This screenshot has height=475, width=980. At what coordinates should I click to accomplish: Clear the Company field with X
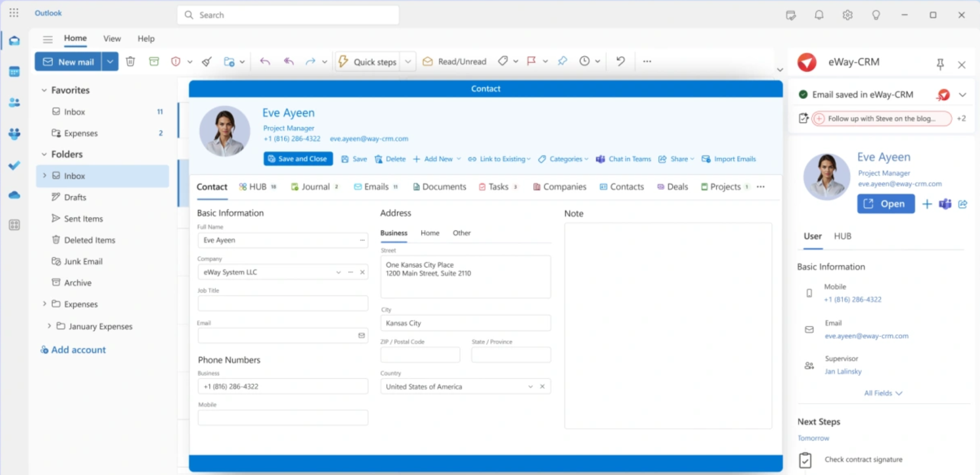(362, 272)
